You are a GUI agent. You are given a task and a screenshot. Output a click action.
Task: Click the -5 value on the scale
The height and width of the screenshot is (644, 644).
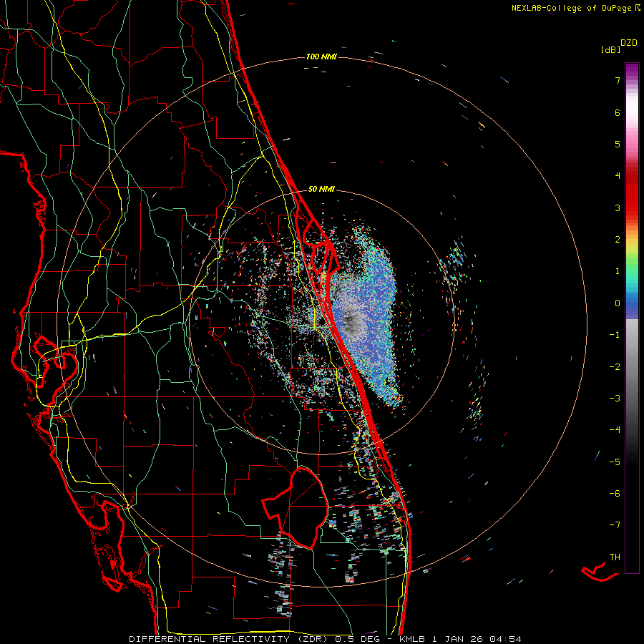(615, 462)
